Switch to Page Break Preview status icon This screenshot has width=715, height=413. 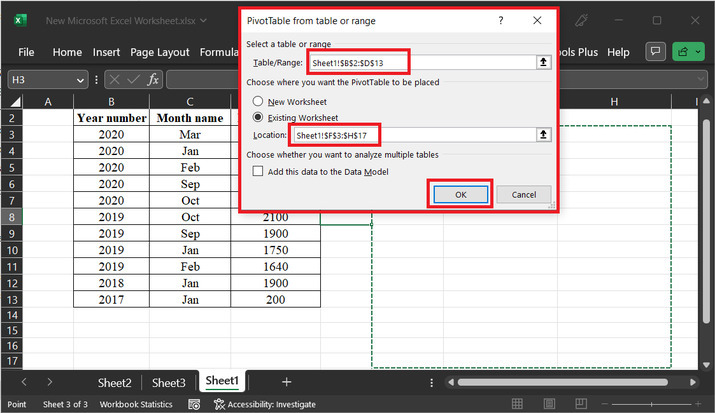click(581, 404)
